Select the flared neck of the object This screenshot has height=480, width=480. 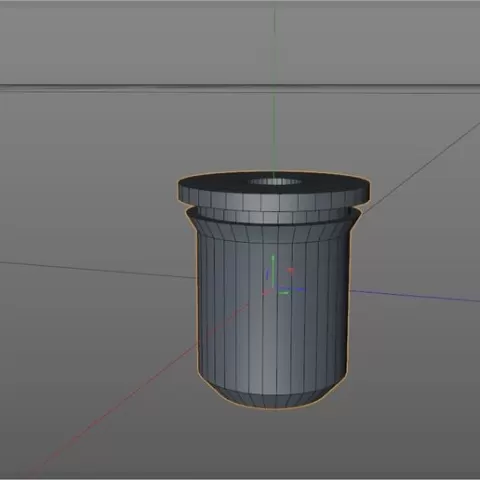273,231
